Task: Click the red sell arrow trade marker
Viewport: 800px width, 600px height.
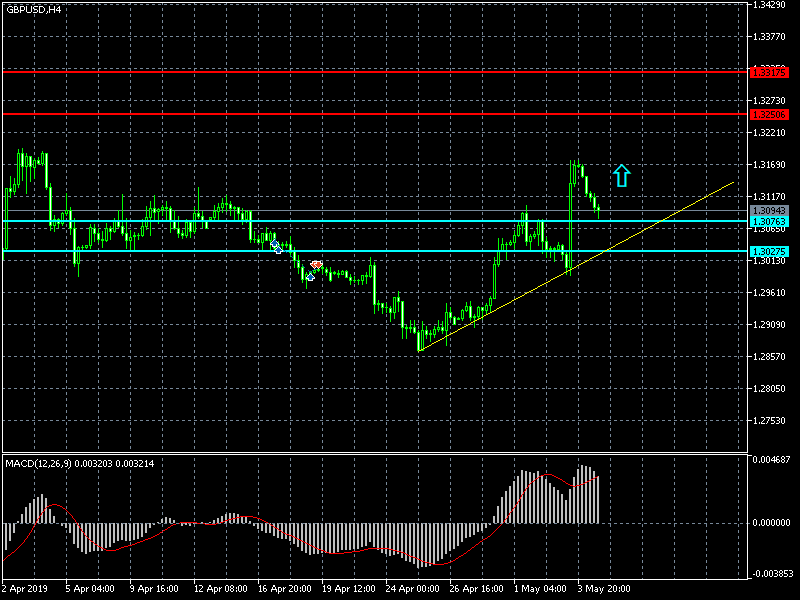Action: (316, 265)
